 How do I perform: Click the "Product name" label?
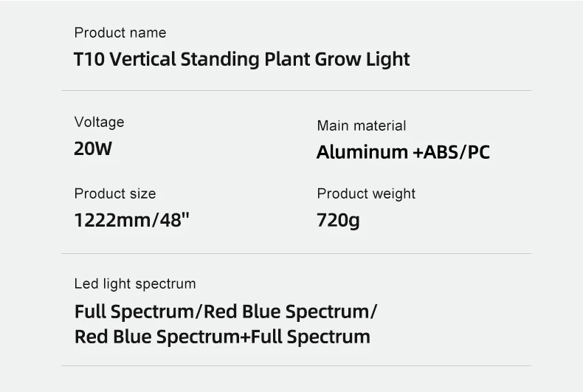click(120, 33)
